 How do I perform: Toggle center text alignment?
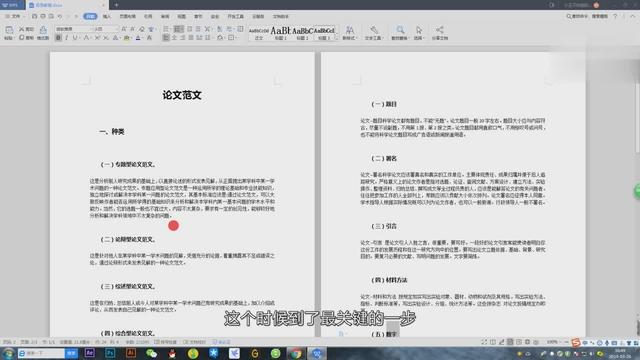point(174,38)
